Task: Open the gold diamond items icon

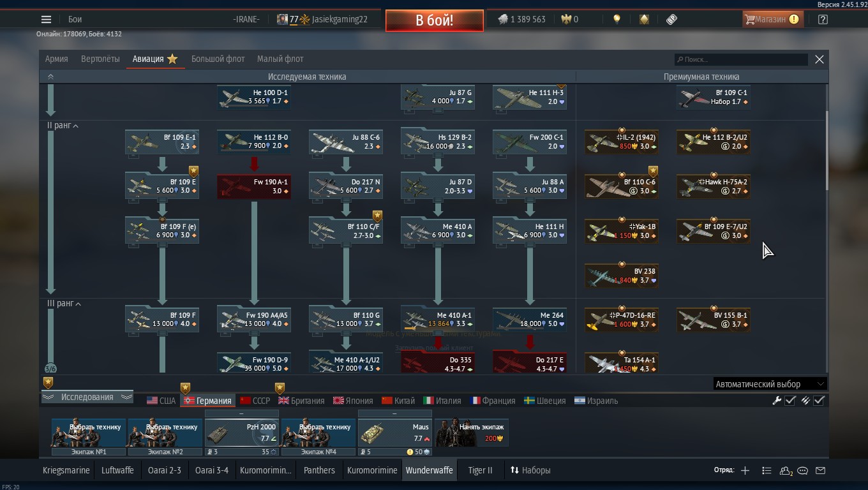Action: (x=645, y=19)
